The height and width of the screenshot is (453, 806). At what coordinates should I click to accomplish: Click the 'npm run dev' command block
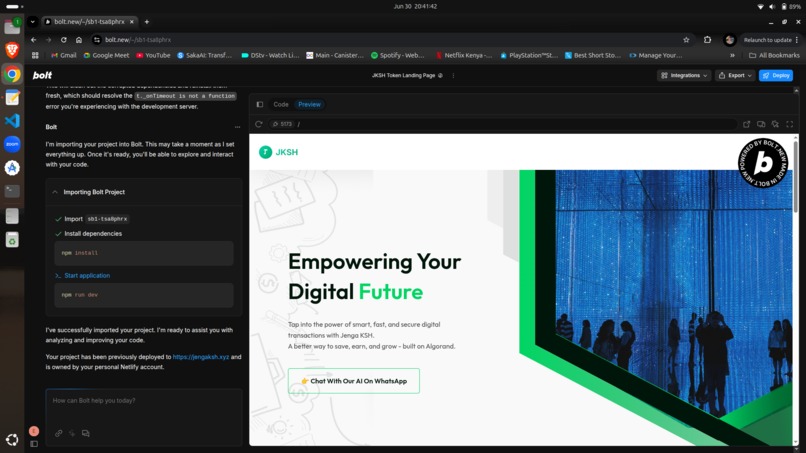[x=144, y=295]
